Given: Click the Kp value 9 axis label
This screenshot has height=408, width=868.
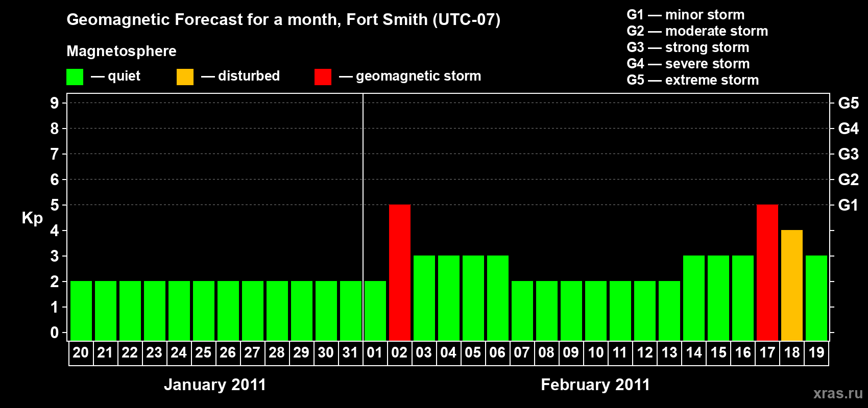Looking at the screenshot, I should 55,103.
